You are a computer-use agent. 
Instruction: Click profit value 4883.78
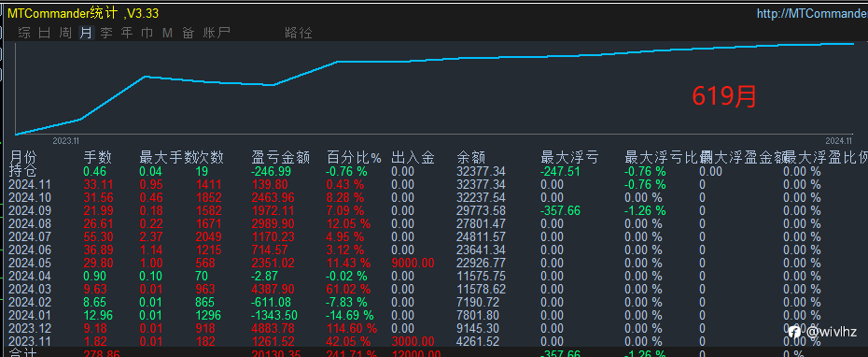(273, 329)
